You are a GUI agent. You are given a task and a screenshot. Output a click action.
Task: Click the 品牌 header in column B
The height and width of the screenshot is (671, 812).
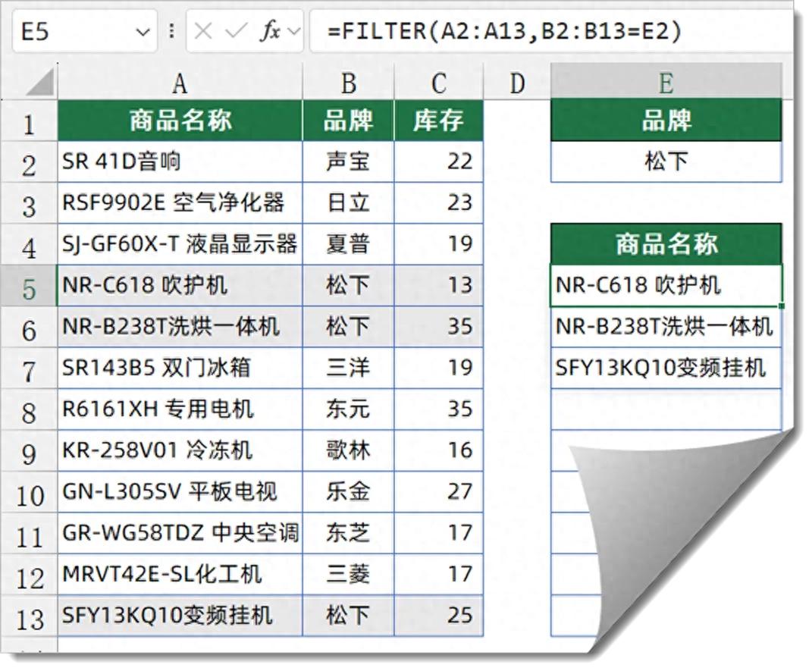348,121
